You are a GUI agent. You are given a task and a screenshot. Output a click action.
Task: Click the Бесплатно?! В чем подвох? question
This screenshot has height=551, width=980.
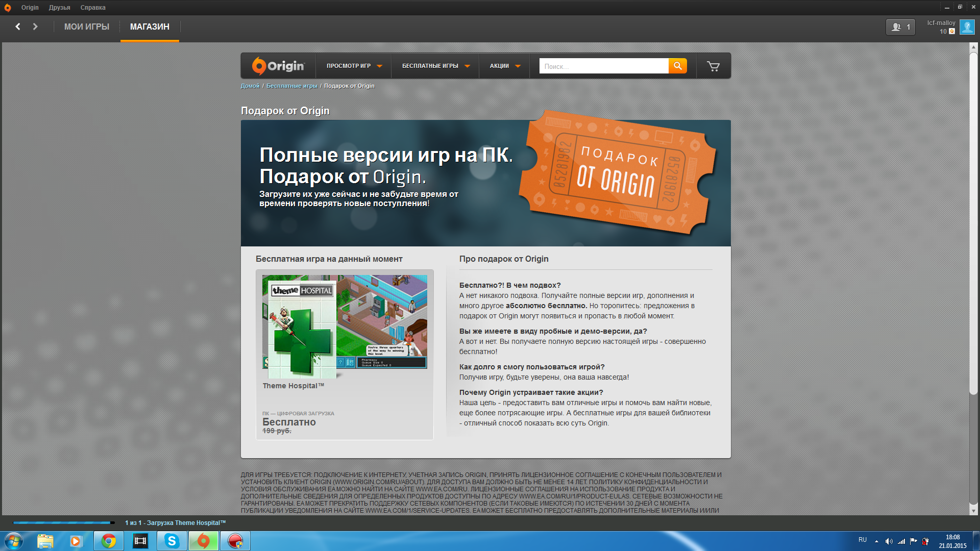[x=510, y=285]
